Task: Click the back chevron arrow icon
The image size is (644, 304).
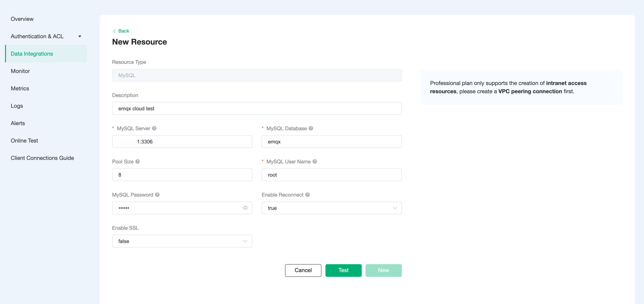Action: 114,31
